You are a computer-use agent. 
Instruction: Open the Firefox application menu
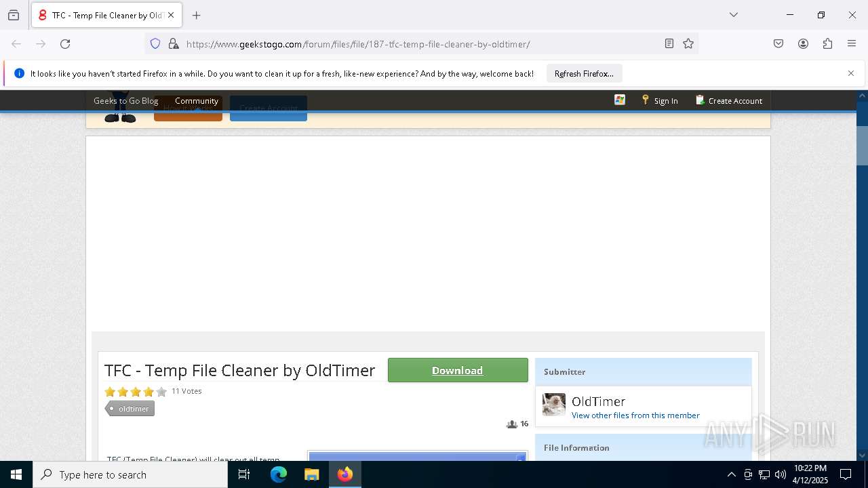coord(852,44)
